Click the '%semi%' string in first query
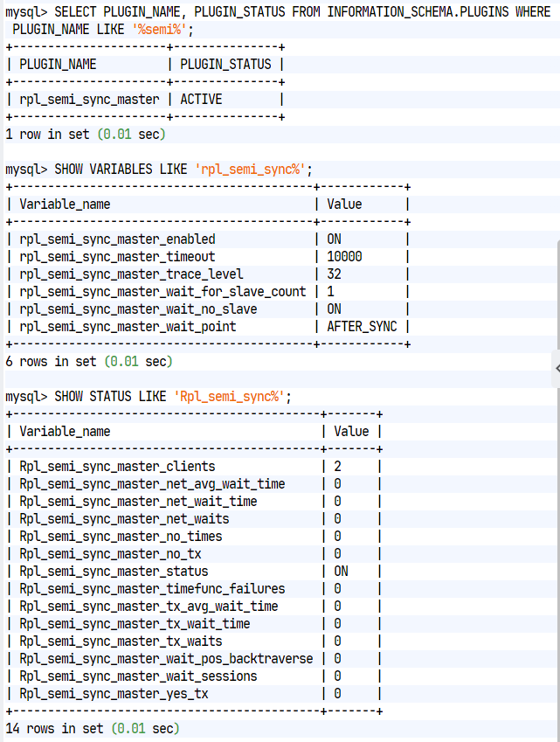 (160, 30)
